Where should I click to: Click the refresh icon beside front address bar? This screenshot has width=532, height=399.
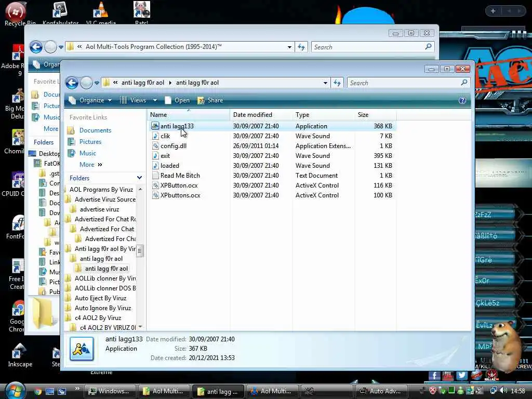coord(337,83)
